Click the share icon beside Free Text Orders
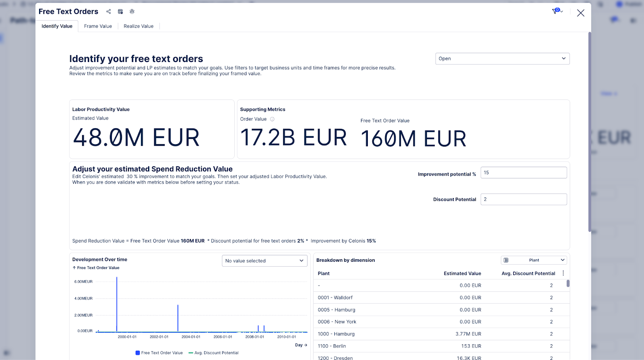The height and width of the screenshot is (360, 644). click(108, 12)
